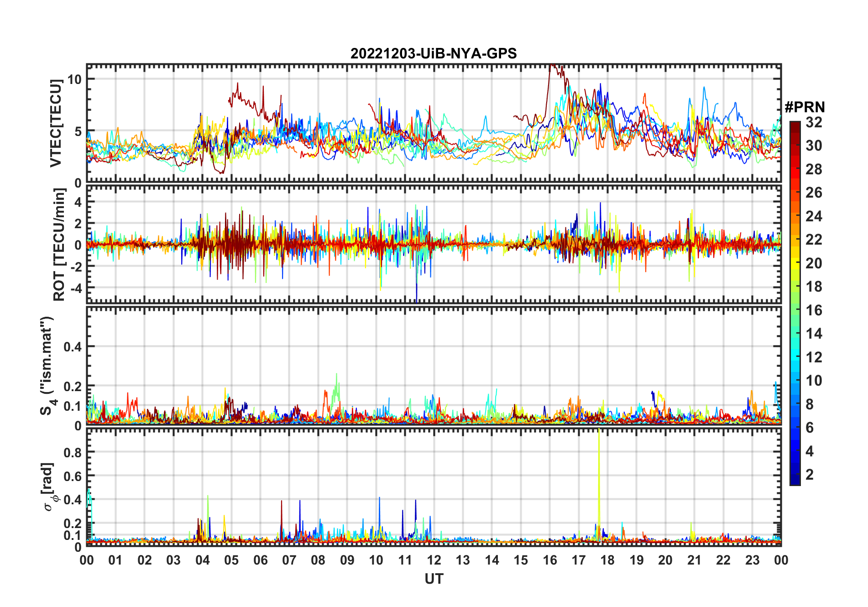Select the "24" label on the colorbar
Screen dimensions: 868x607
(814, 216)
